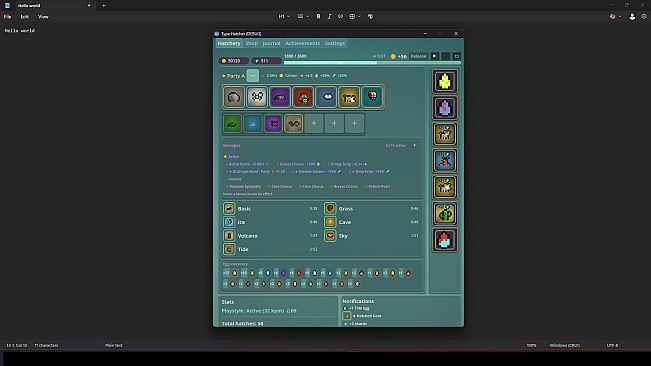
Task: Choose the Sky habitat icon
Action: click(330, 236)
